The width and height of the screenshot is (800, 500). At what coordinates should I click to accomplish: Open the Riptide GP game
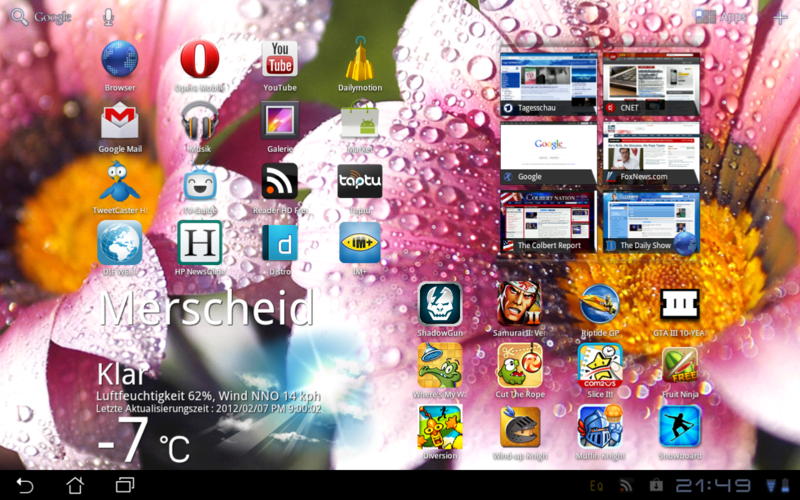coord(600,304)
